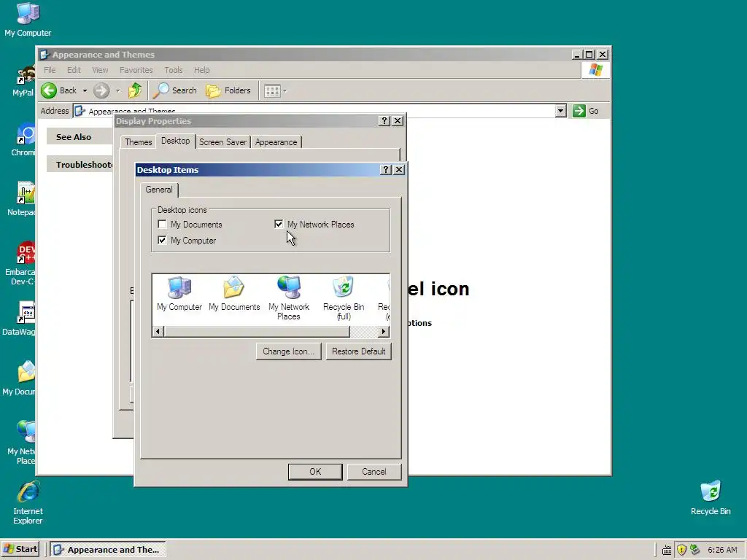Open the Tools menu

174,70
